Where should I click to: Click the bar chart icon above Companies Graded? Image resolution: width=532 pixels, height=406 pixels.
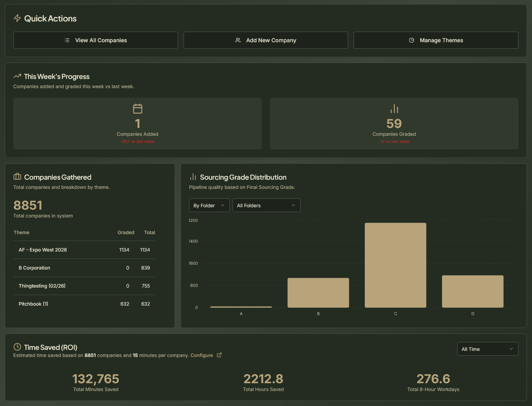pos(394,108)
